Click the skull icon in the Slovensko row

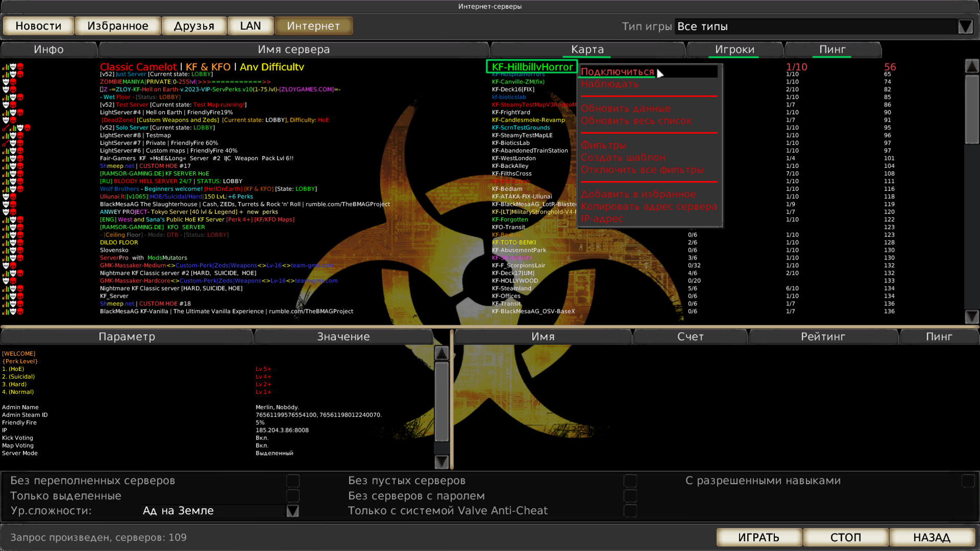click(20, 250)
